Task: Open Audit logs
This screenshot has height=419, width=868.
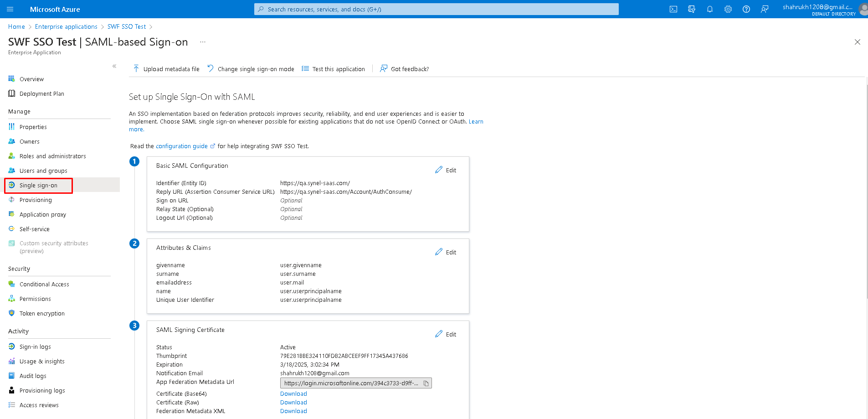Action: pyautogui.click(x=33, y=376)
